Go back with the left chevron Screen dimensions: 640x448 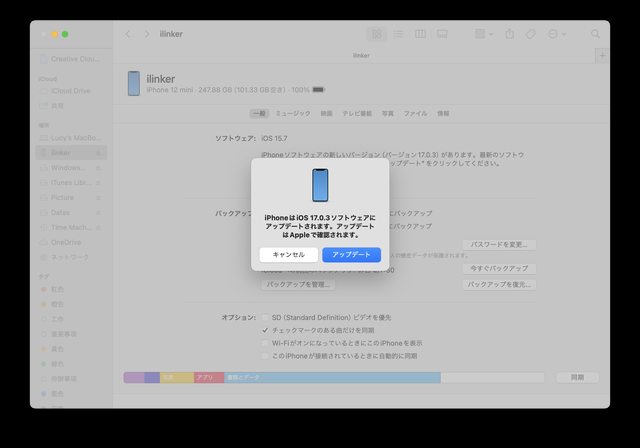pyautogui.click(x=128, y=34)
